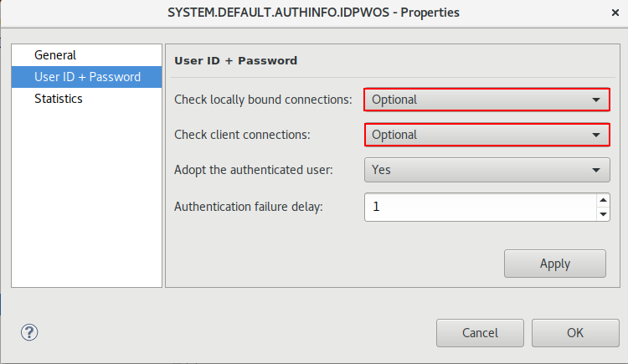Cancel the properties changes
Viewport: 628px width, 364px height.
480,333
